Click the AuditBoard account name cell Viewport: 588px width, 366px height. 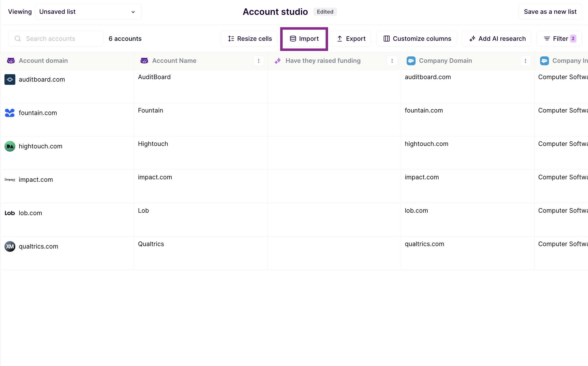click(201, 86)
